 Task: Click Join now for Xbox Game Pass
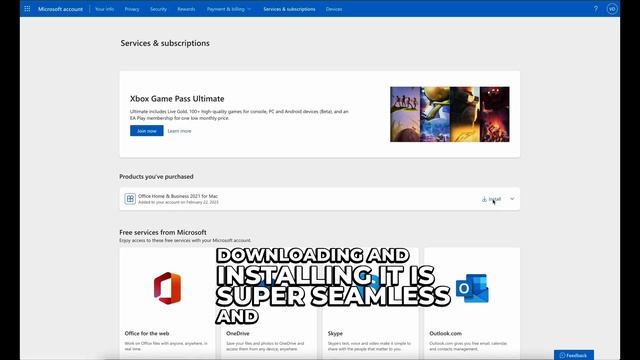pyautogui.click(x=147, y=131)
